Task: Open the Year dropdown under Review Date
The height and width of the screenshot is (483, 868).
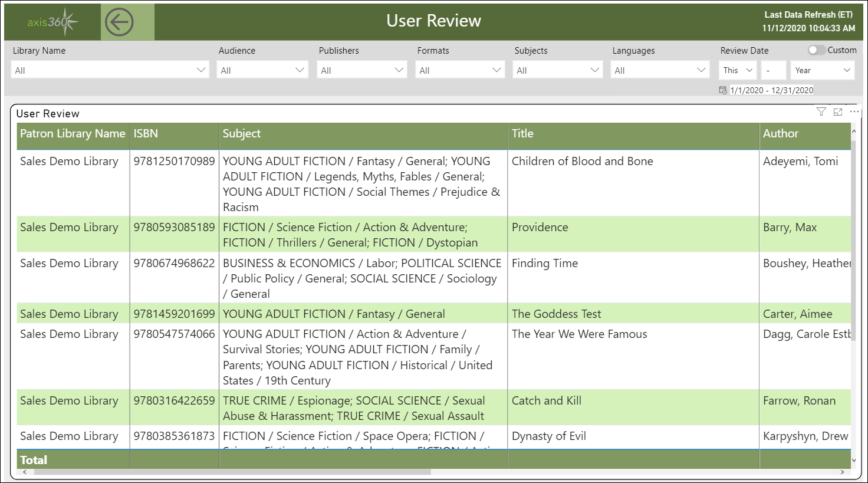Action: (822, 70)
